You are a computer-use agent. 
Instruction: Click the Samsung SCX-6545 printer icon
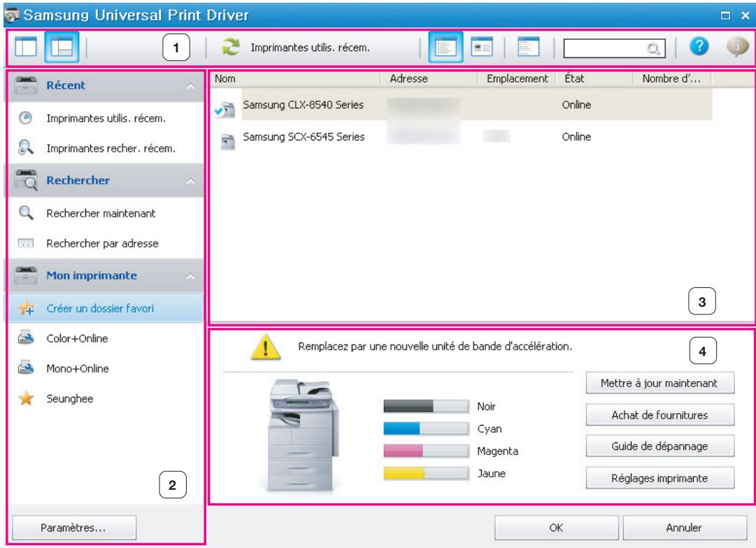(x=227, y=141)
